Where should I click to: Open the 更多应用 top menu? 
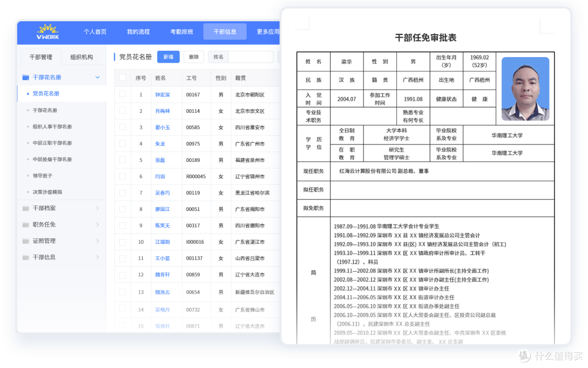(268, 32)
